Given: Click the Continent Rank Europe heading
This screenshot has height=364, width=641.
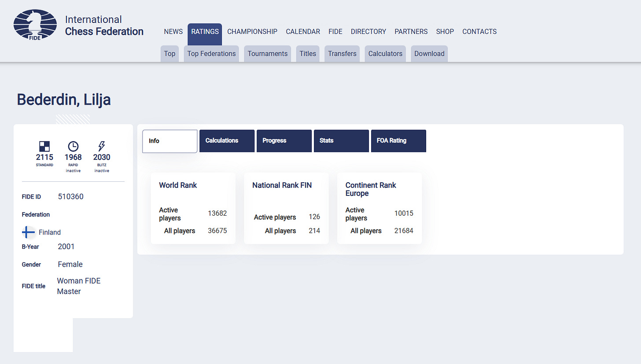Looking at the screenshot, I should click(x=371, y=189).
